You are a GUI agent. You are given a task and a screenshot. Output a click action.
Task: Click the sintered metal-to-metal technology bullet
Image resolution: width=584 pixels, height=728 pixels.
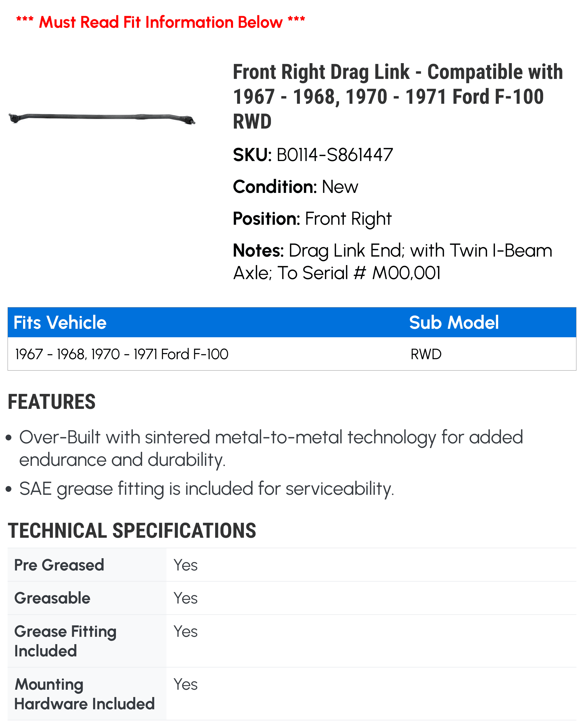[x=271, y=448]
